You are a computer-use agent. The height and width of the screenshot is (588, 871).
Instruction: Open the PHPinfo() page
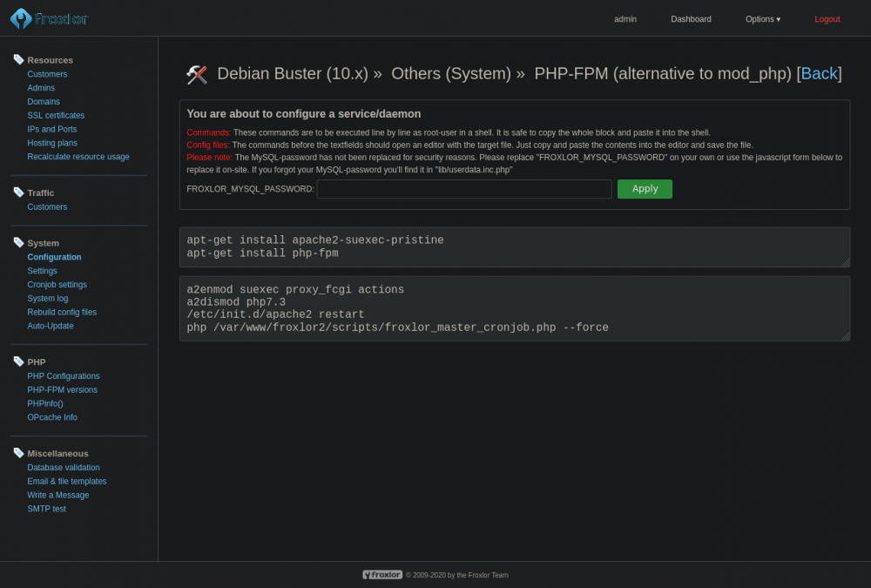pyautogui.click(x=45, y=403)
